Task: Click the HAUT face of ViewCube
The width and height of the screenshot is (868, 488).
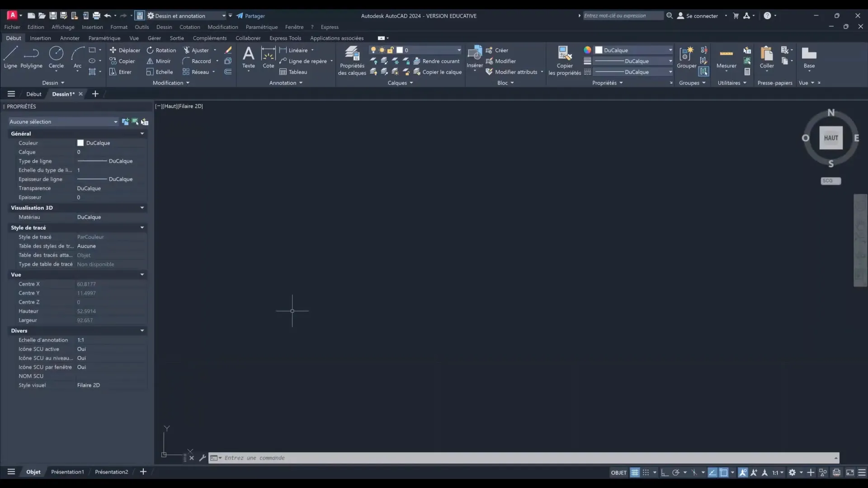Action: (830, 138)
